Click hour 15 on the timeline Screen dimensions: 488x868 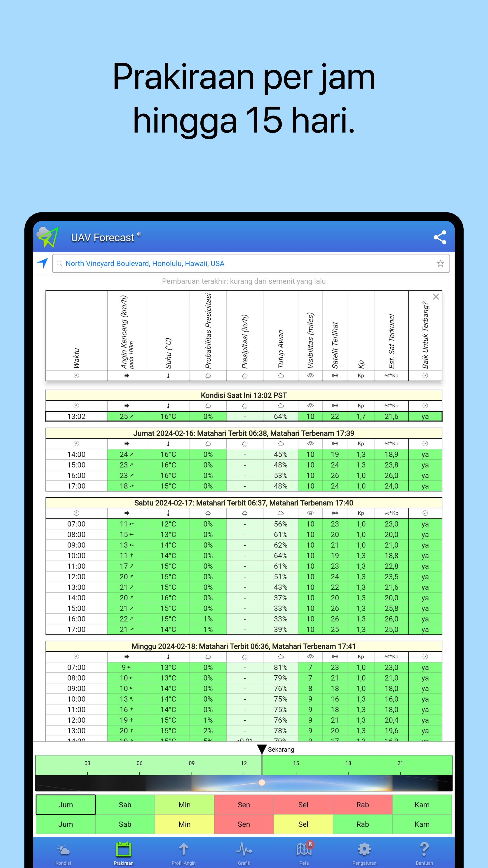coord(296,763)
